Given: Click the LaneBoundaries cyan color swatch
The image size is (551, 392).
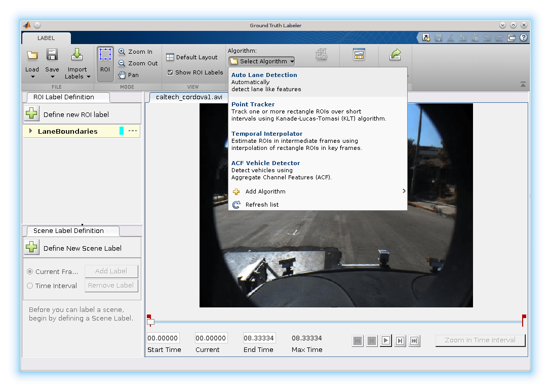Looking at the screenshot, I should tap(122, 131).
